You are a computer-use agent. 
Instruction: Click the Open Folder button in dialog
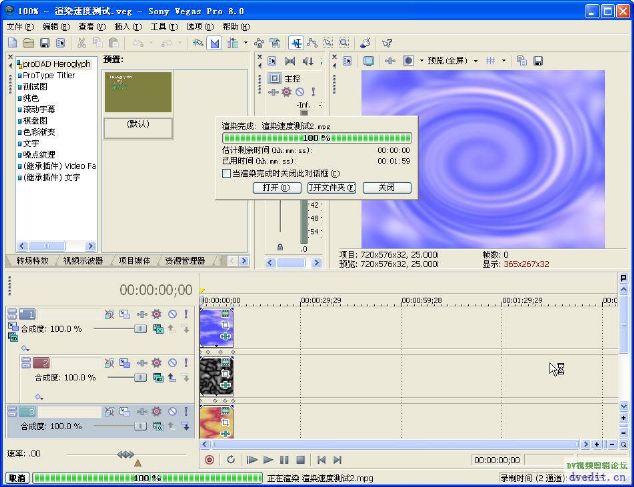click(332, 188)
